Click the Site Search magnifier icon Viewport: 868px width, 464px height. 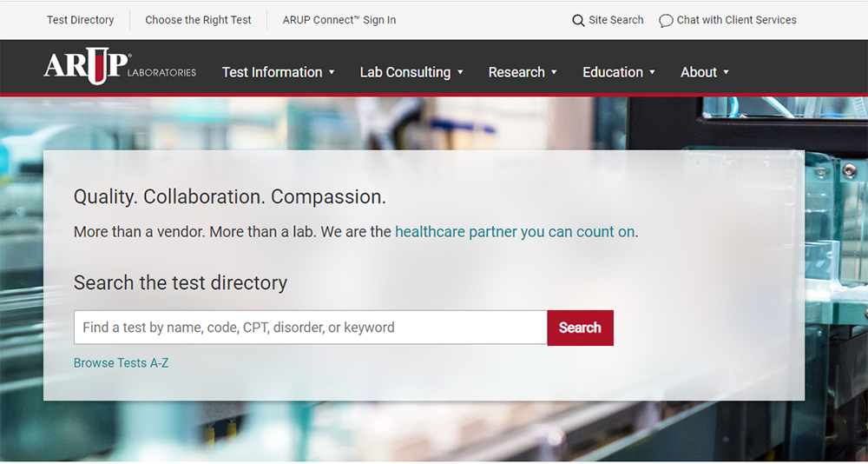click(x=578, y=21)
